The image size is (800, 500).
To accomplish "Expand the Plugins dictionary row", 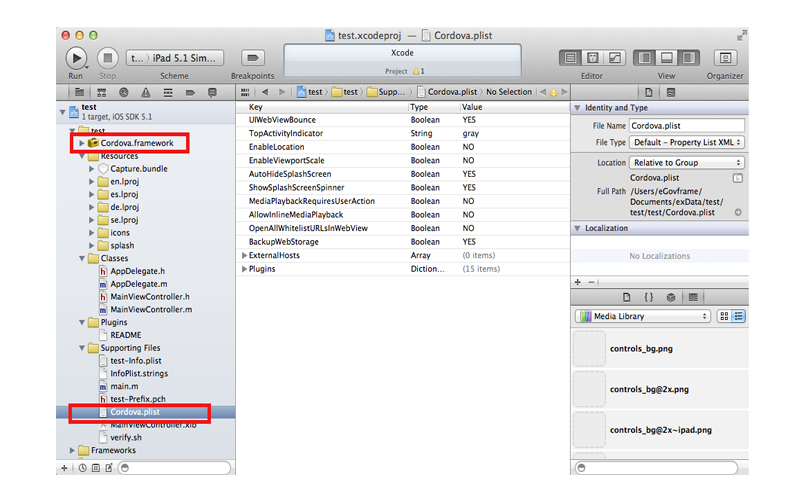I will (245, 269).
